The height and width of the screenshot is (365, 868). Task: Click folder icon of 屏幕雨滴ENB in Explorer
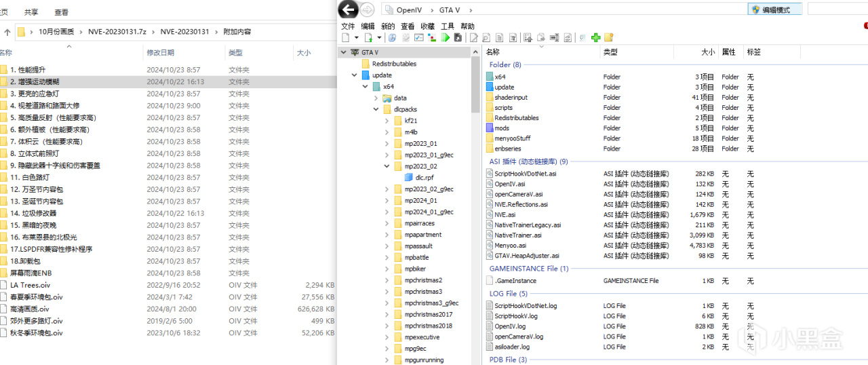(x=4, y=273)
